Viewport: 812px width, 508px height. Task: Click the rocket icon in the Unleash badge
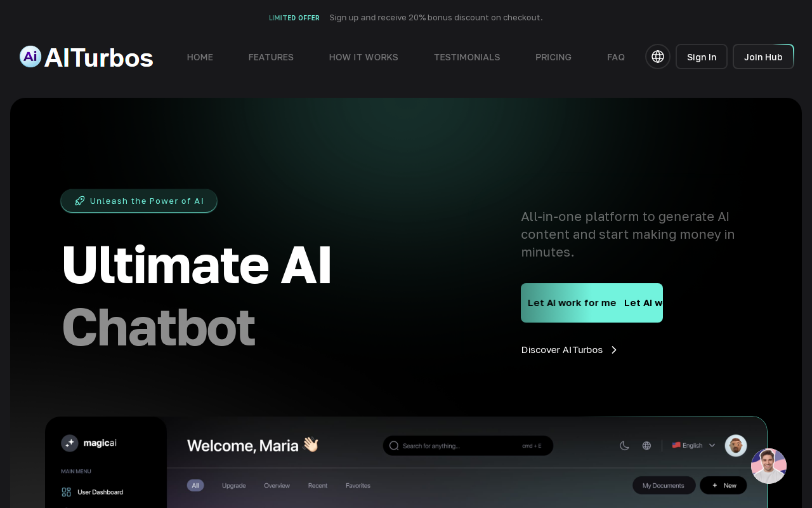coord(80,201)
